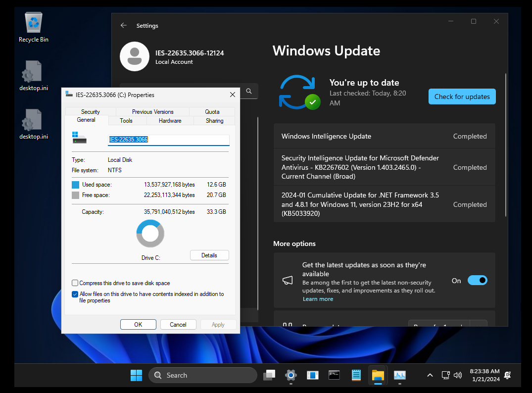Click the Settings search magnifier icon
The width and height of the screenshot is (532, 393).
tap(249, 91)
